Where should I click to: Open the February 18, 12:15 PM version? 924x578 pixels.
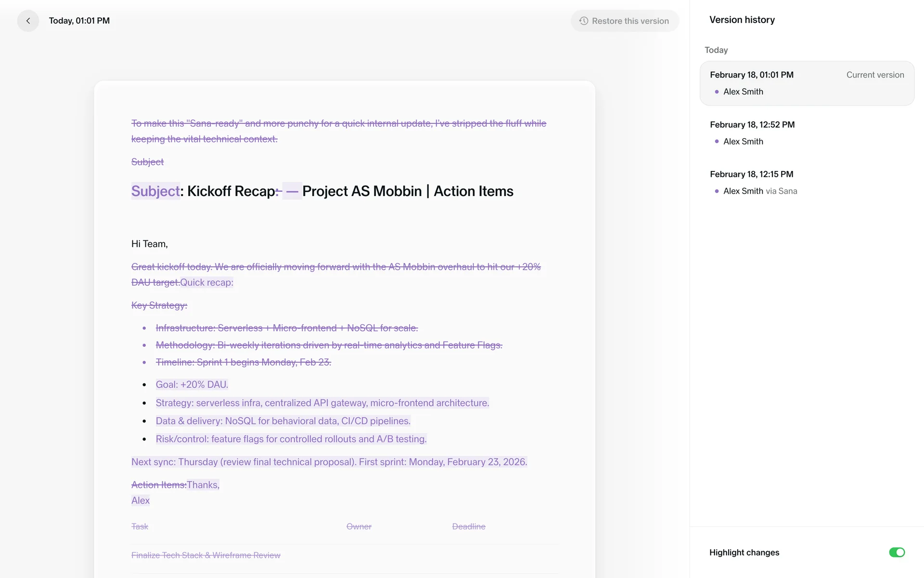pyautogui.click(x=751, y=174)
